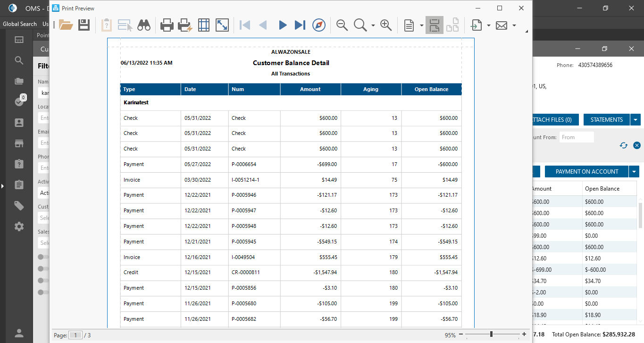Jump to the last page icon

pyautogui.click(x=300, y=25)
